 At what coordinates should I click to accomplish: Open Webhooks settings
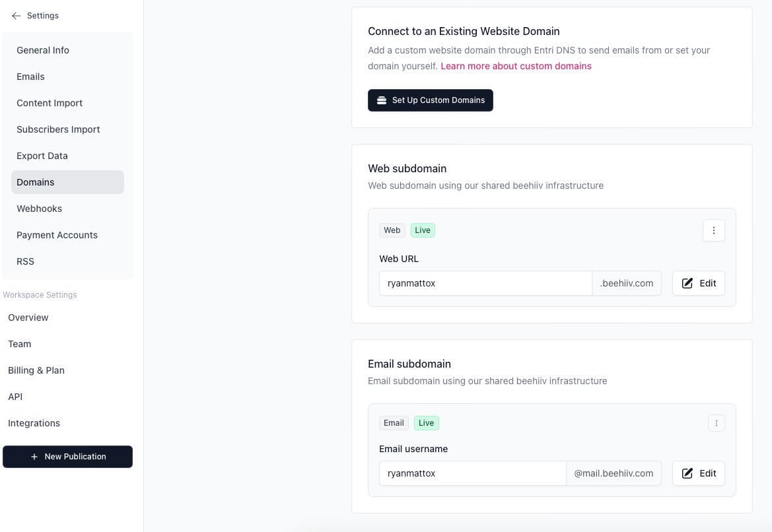click(x=39, y=209)
